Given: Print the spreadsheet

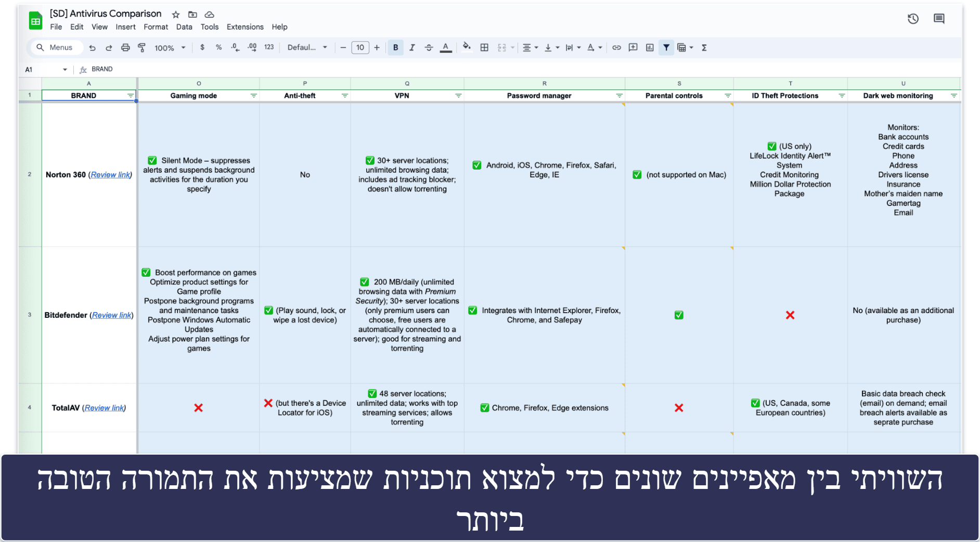Looking at the screenshot, I should [125, 48].
